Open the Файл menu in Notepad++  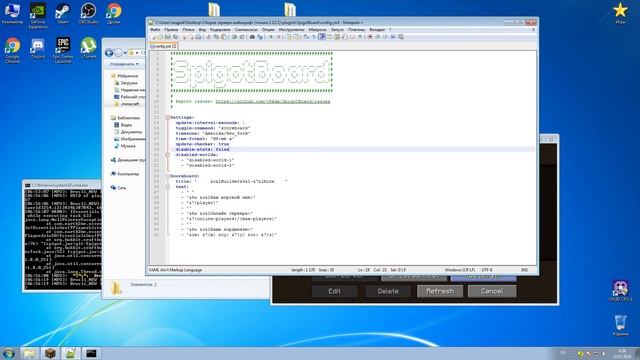coord(155,30)
